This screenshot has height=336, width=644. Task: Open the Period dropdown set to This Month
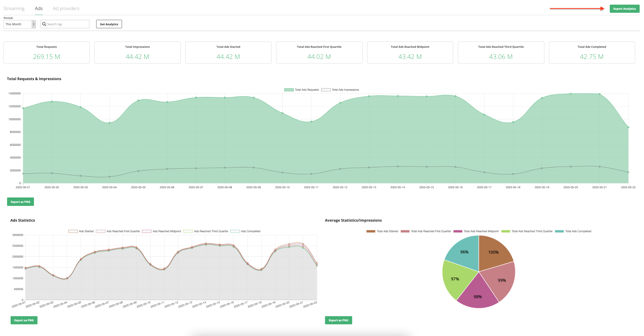click(x=20, y=24)
